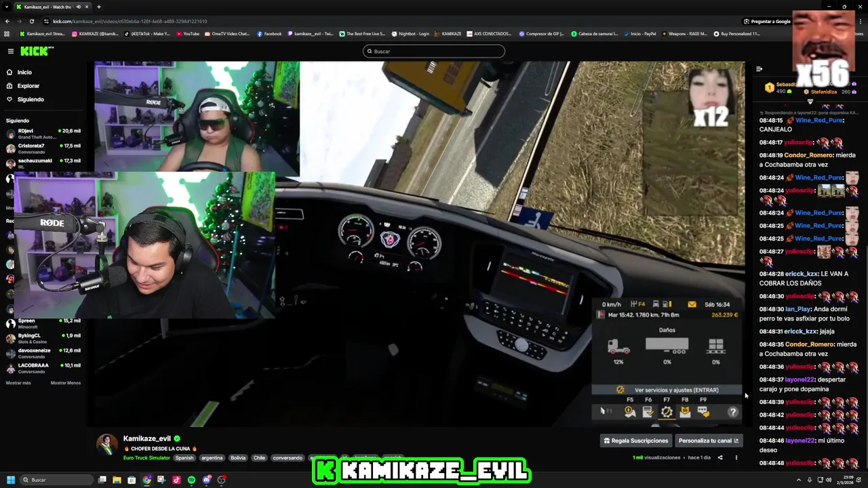Open LACOBRAAA's recommended channel
The image size is (868, 488).
coord(43,368)
